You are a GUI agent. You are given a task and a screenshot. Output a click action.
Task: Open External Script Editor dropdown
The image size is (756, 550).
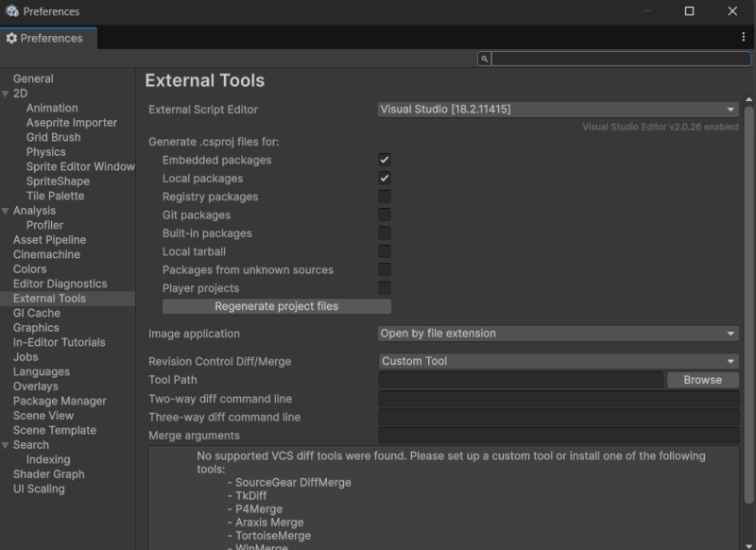click(x=558, y=110)
